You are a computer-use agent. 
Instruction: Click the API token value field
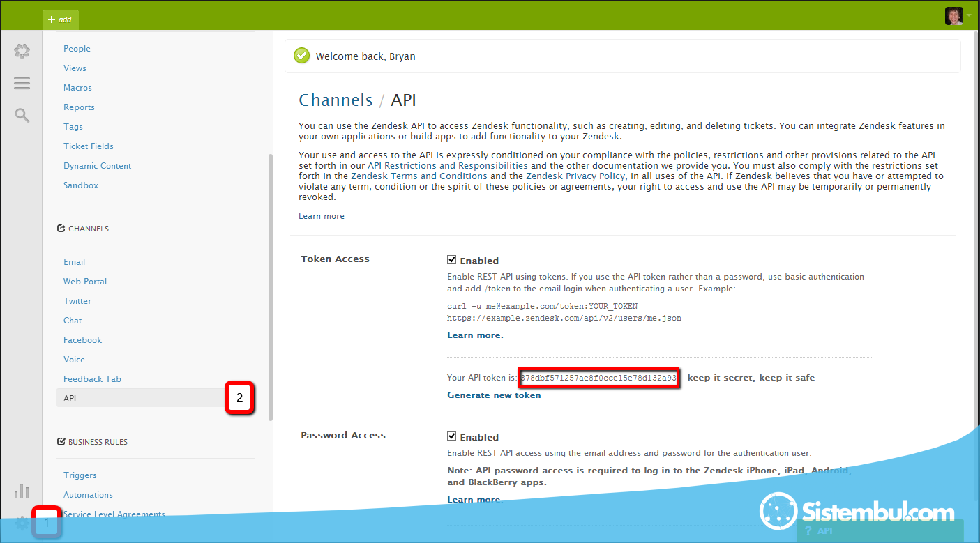point(598,378)
